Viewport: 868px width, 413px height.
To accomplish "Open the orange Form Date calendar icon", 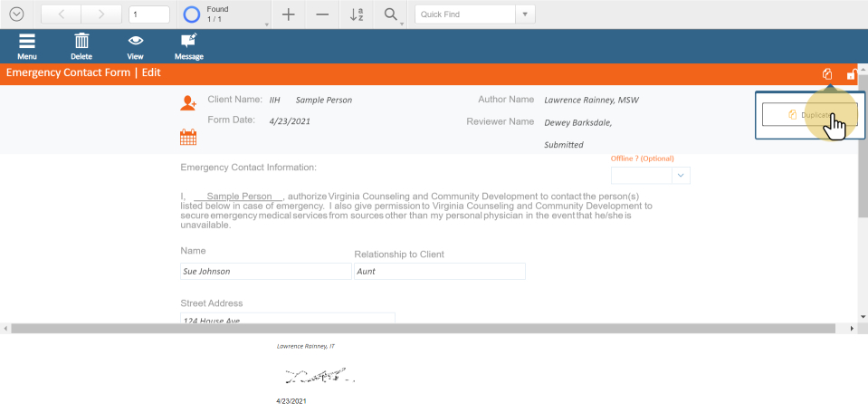I will click(188, 138).
